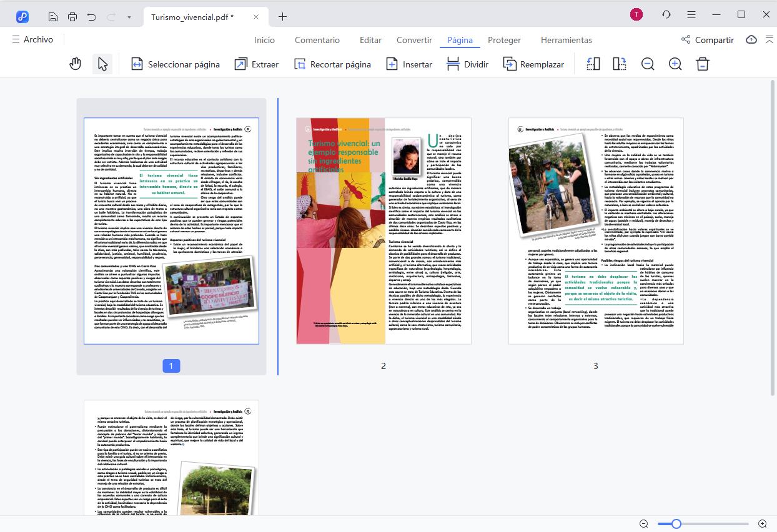Switch to the Editar tab

tap(370, 40)
